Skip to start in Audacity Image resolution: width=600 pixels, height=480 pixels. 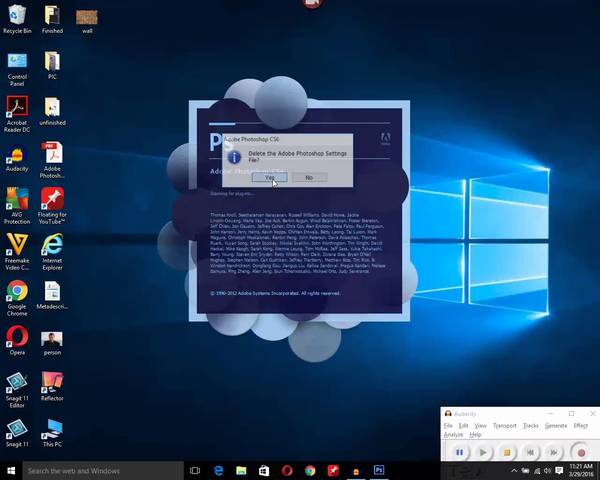(530, 452)
